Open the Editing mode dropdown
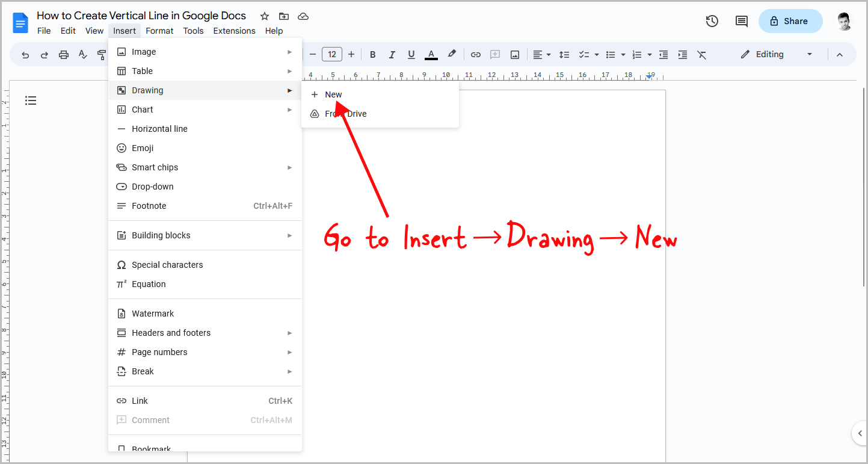 point(776,54)
